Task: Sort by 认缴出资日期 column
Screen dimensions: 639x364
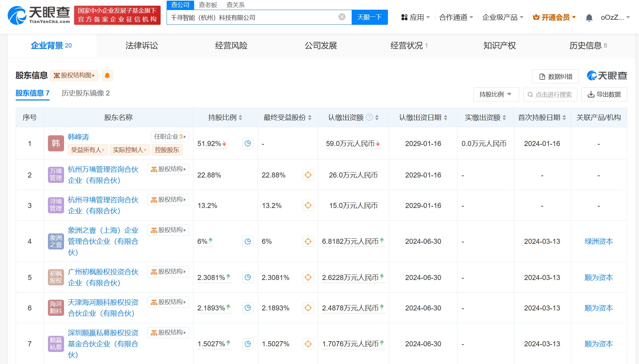Action: (x=446, y=118)
